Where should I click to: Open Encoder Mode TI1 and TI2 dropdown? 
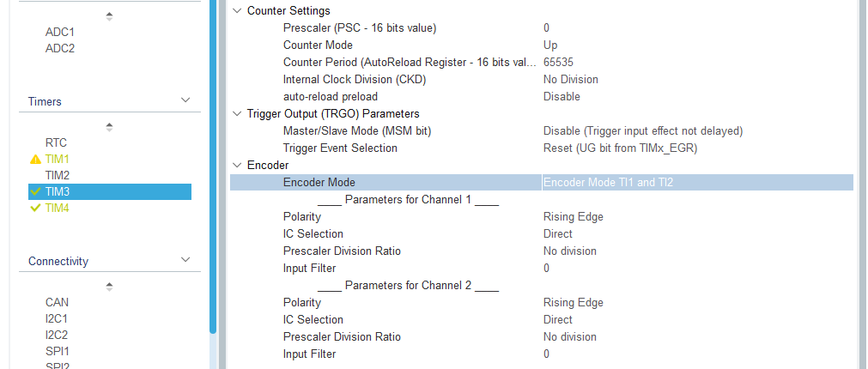pyautogui.click(x=697, y=183)
